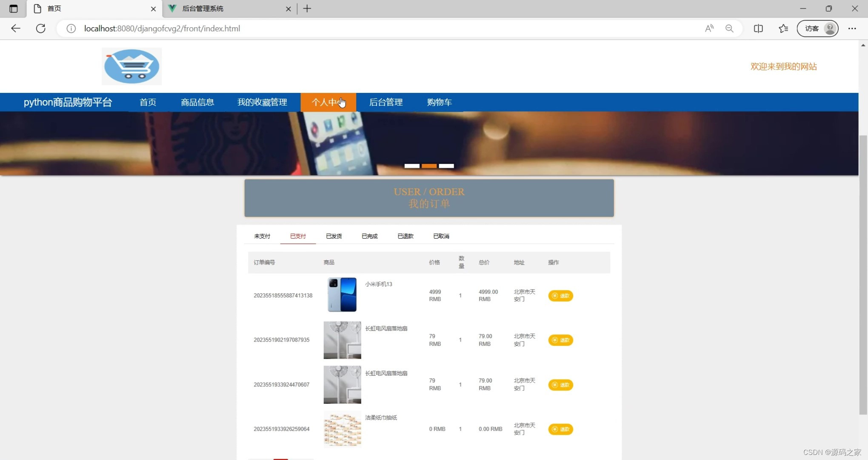Click the 小米手机13 product thumbnail
Screen dimensions: 868x460
click(342, 295)
